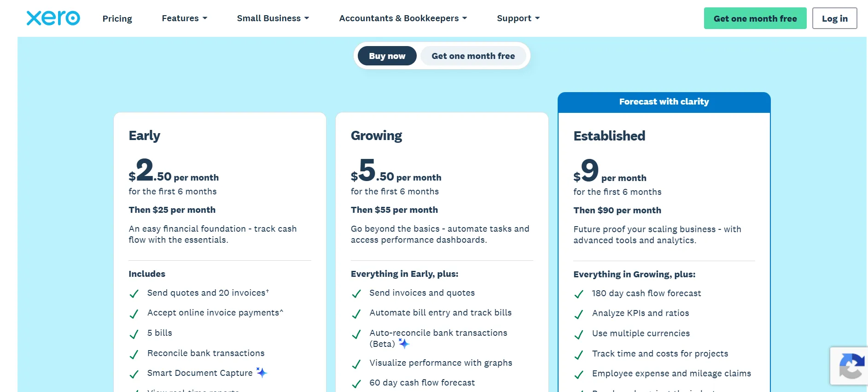Expand the Support menu
The height and width of the screenshot is (392, 868).
pos(518,18)
